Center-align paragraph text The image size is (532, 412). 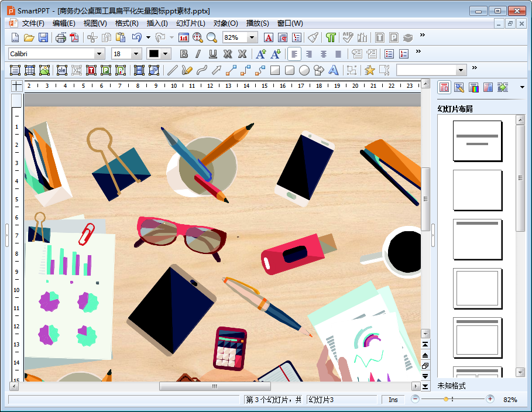(x=323, y=54)
